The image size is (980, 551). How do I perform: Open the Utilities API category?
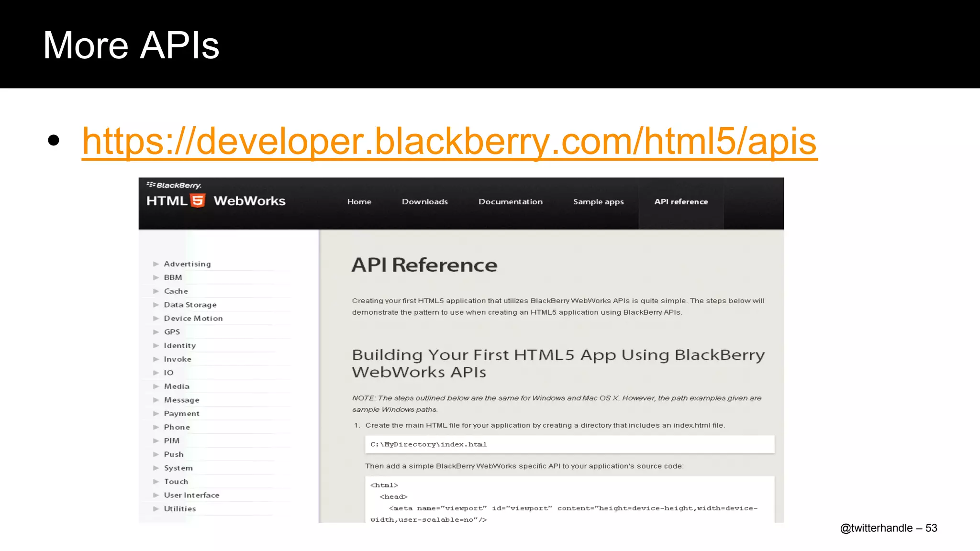click(x=180, y=509)
